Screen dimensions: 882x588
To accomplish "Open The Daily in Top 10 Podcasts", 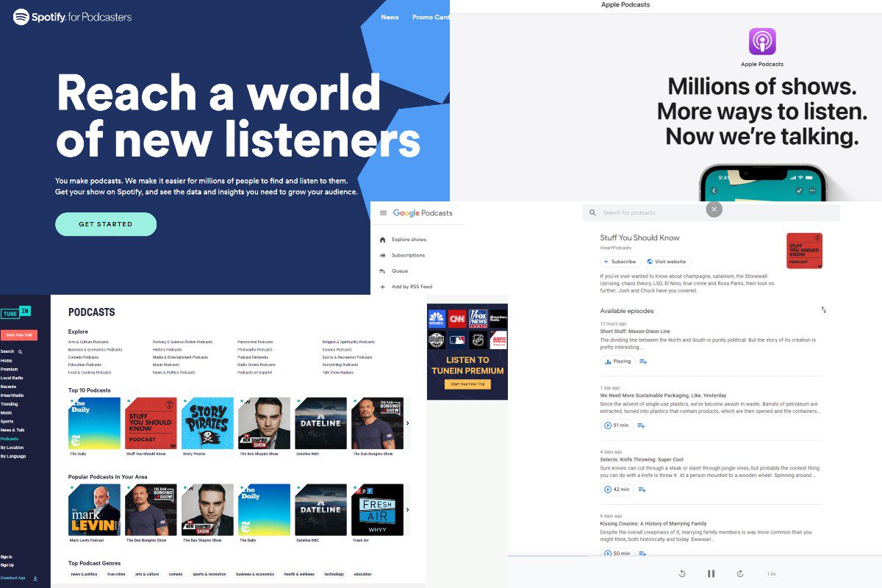I will coord(94,423).
